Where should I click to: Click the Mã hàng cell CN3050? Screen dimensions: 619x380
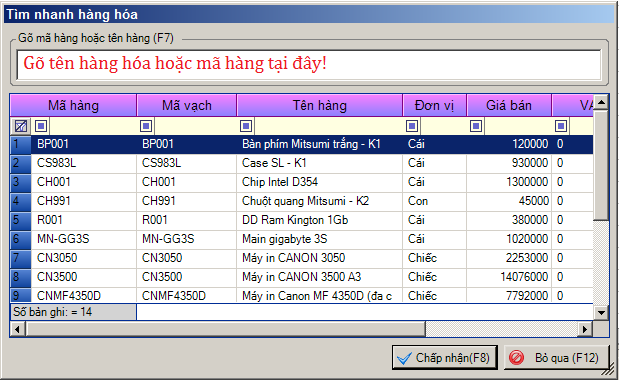click(84, 258)
